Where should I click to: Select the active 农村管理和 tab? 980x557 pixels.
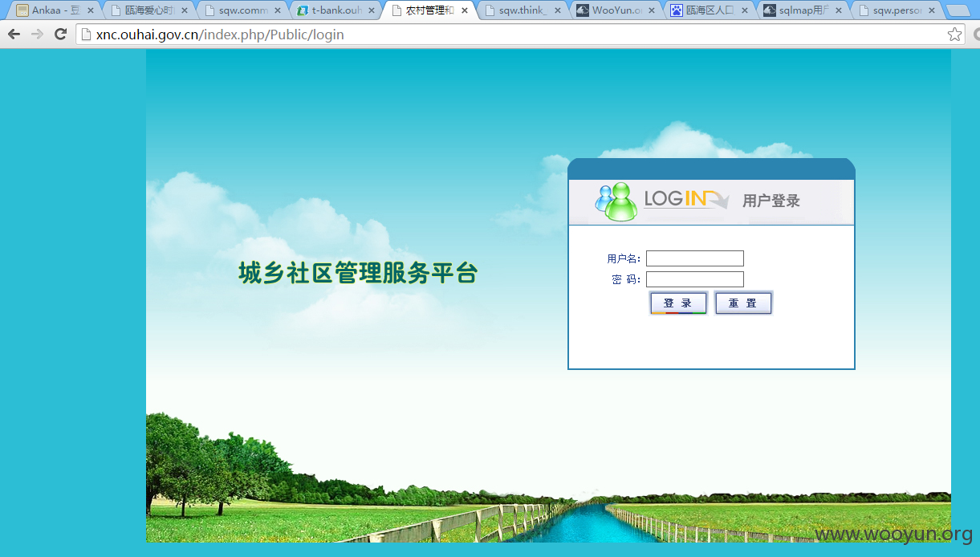coord(429,10)
